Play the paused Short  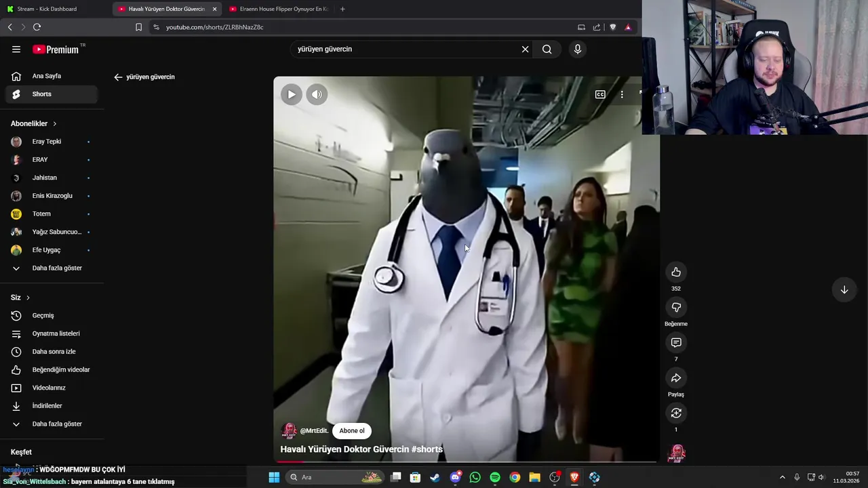(292, 95)
